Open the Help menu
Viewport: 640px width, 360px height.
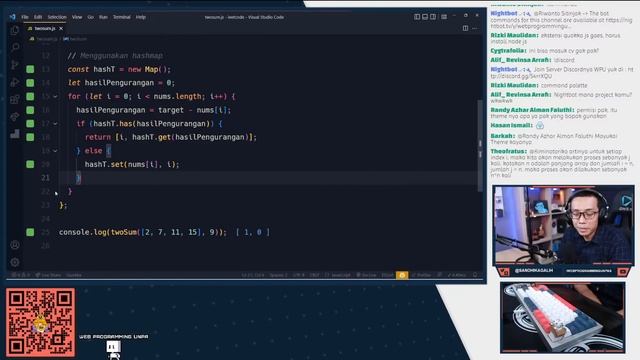click(140, 17)
